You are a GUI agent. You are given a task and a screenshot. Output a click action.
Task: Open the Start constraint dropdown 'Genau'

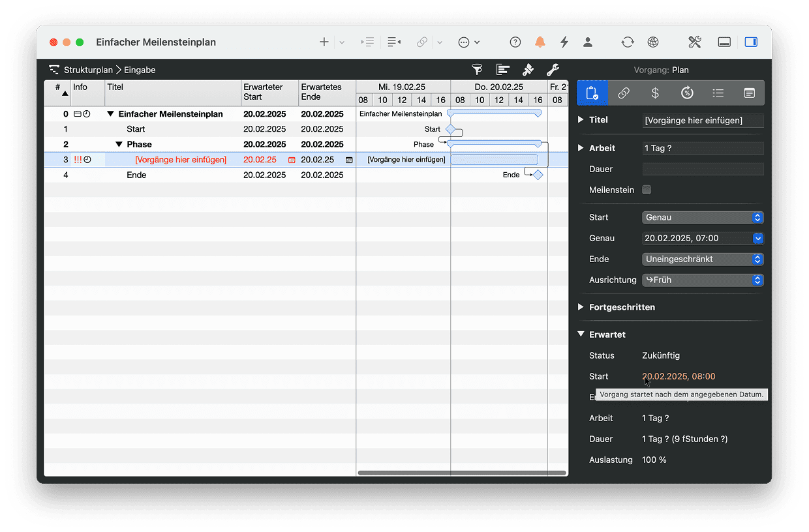(702, 217)
